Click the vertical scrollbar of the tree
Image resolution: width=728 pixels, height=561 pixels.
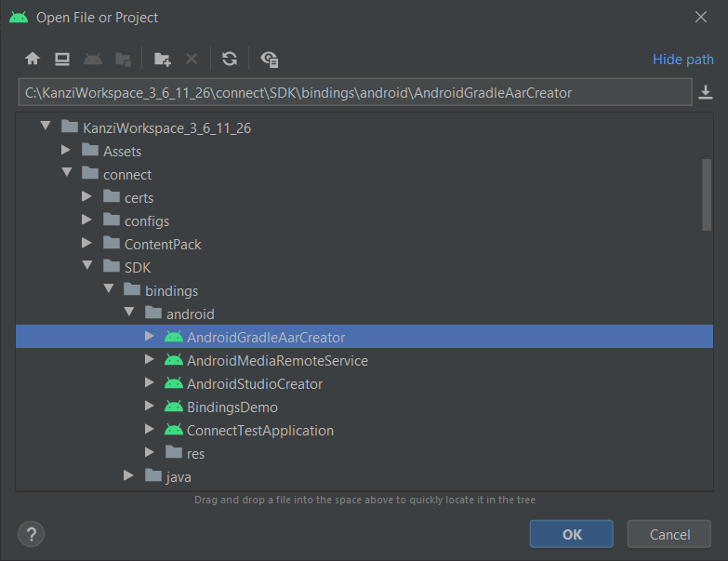(707, 194)
